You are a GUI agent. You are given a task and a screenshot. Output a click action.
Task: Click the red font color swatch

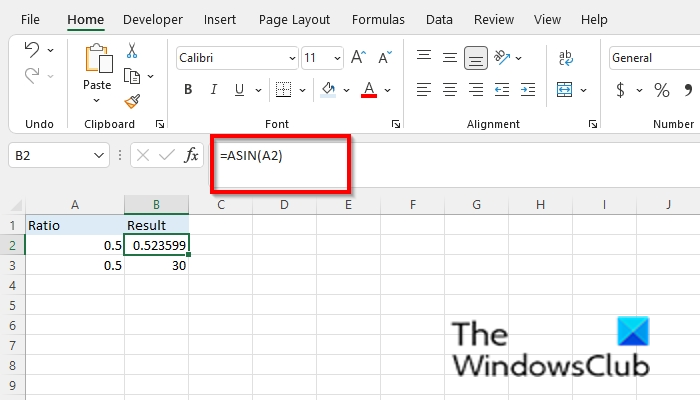coord(368,91)
